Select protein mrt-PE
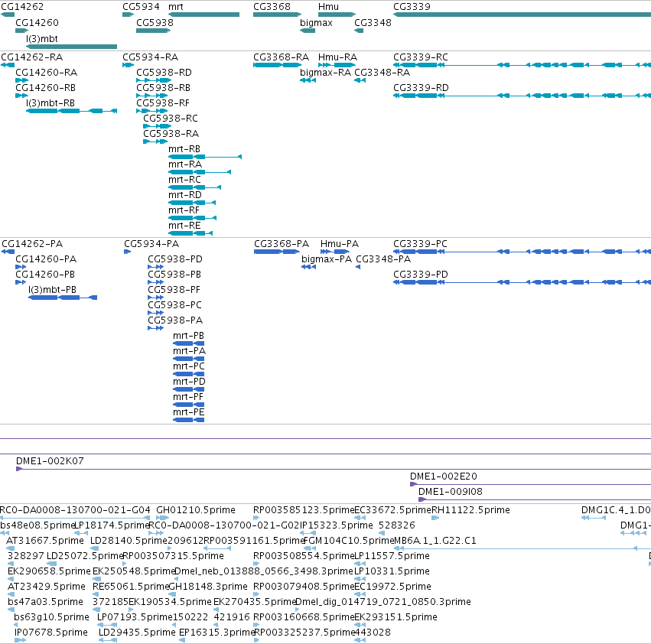This screenshot has width=651, height=644. 188,420
